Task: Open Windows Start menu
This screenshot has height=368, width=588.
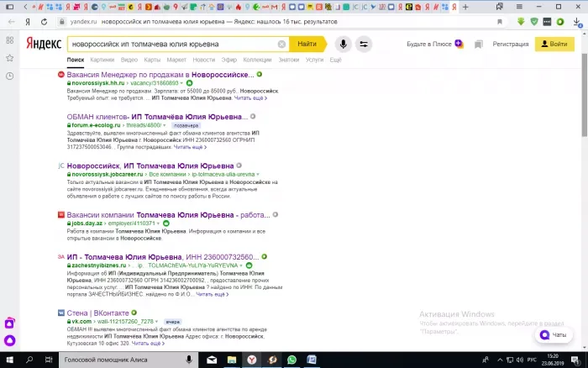Action: (x=10, y=360)
